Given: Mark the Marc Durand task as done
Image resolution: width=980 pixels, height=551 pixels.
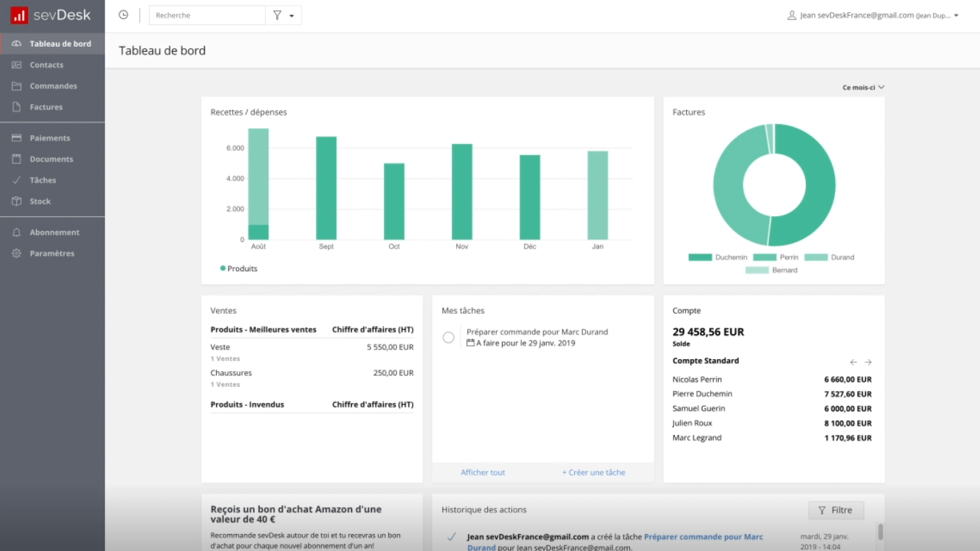Looking at the screenshot, I should 448,338.
